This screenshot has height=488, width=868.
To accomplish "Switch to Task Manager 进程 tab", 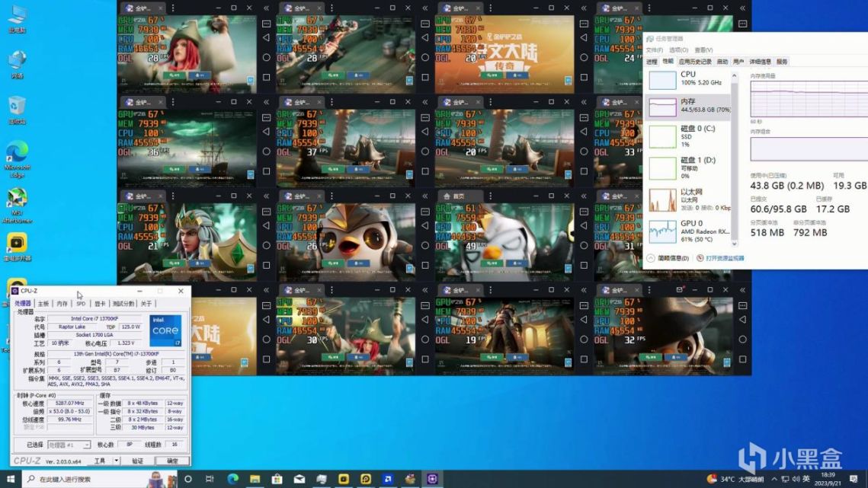I will (x=652, y=62).
